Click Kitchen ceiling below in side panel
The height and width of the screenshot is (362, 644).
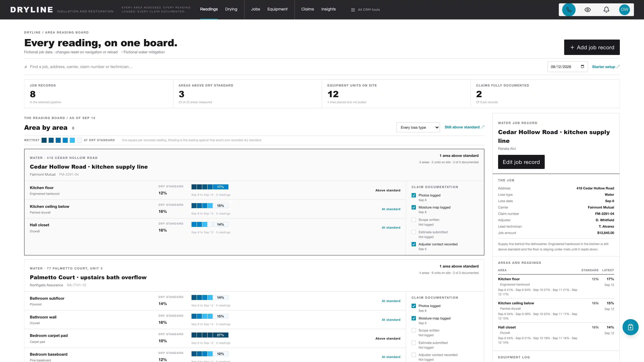click(516, 303)
